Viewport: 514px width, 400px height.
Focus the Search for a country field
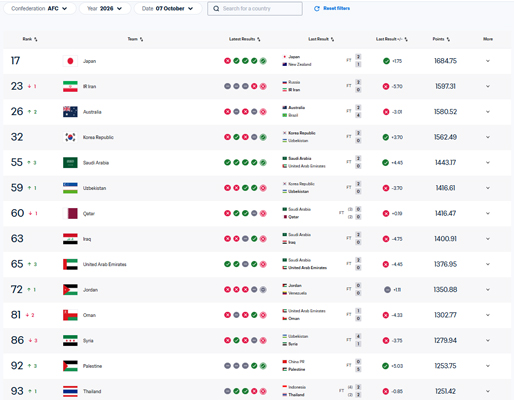tap(255, 9)
